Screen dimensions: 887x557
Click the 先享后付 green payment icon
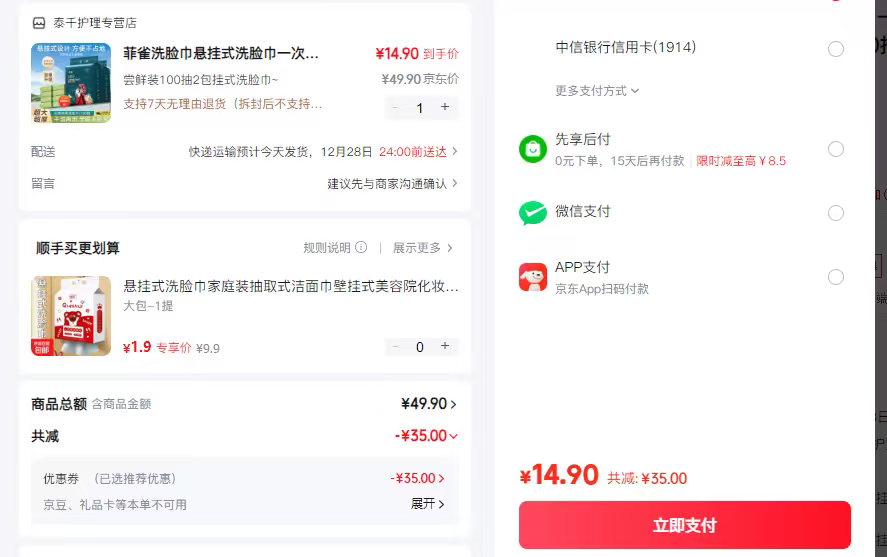[x=533, y=149]
